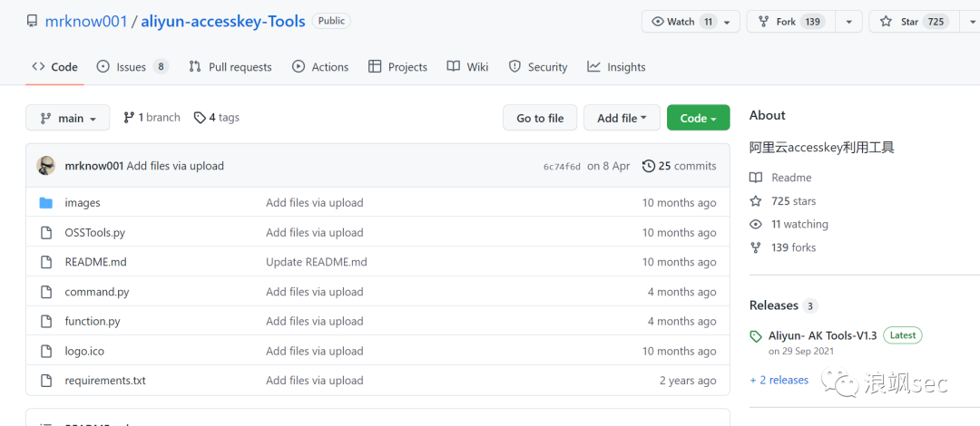Viewport: 980px width, 426px height.
Task: Open the OSSTools.py file
Action: click(x=95, y=232)
